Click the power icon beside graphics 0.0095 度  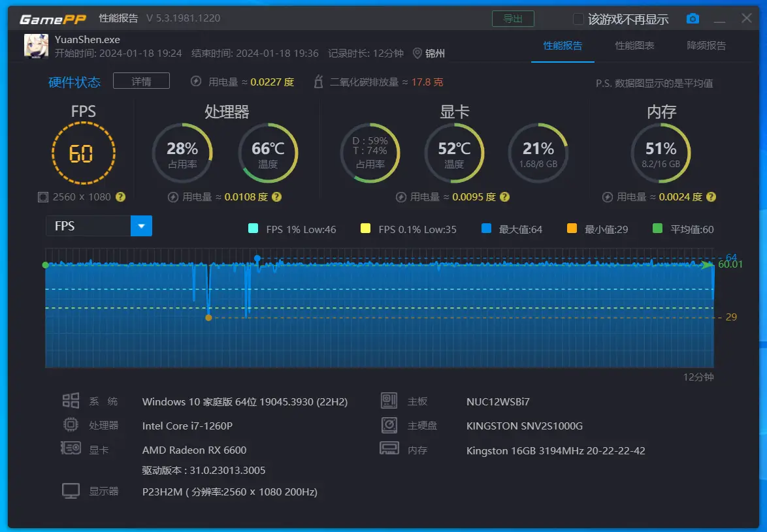[x=400, y=197]
